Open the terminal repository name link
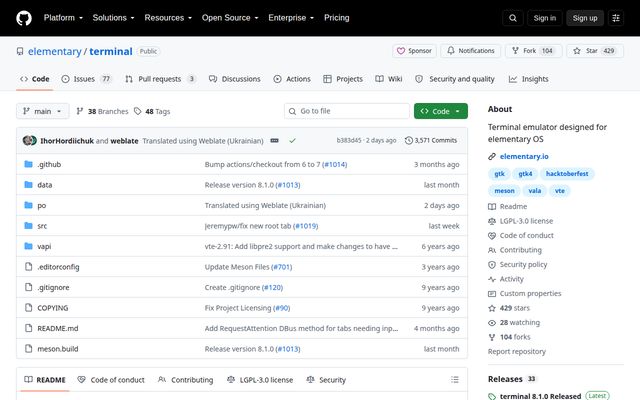 111,51
